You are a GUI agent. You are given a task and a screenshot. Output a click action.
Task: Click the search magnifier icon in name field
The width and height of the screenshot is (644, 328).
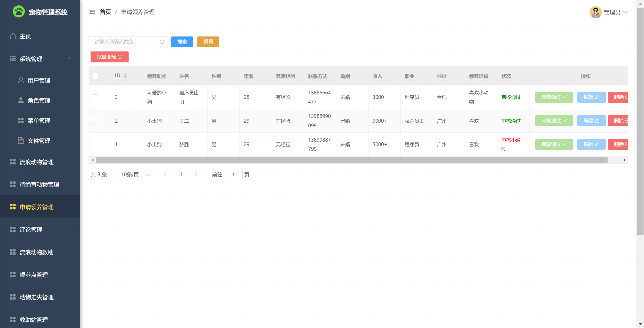162,42
